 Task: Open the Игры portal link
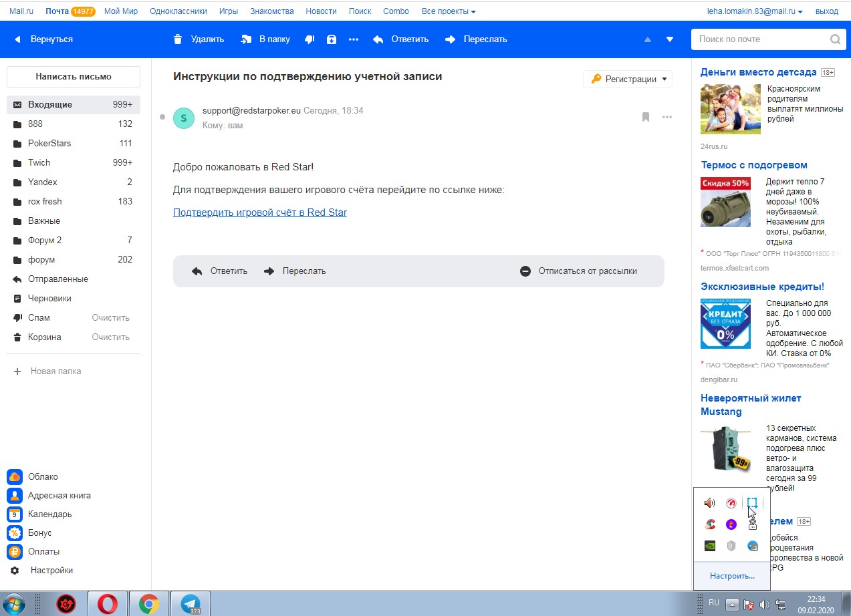coord(229,11)
